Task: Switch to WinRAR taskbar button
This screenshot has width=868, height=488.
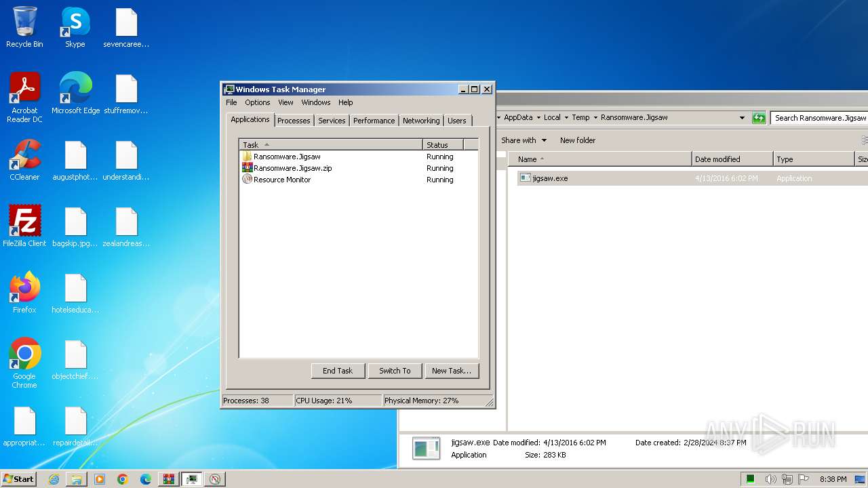Action: (x=169, y=479)
